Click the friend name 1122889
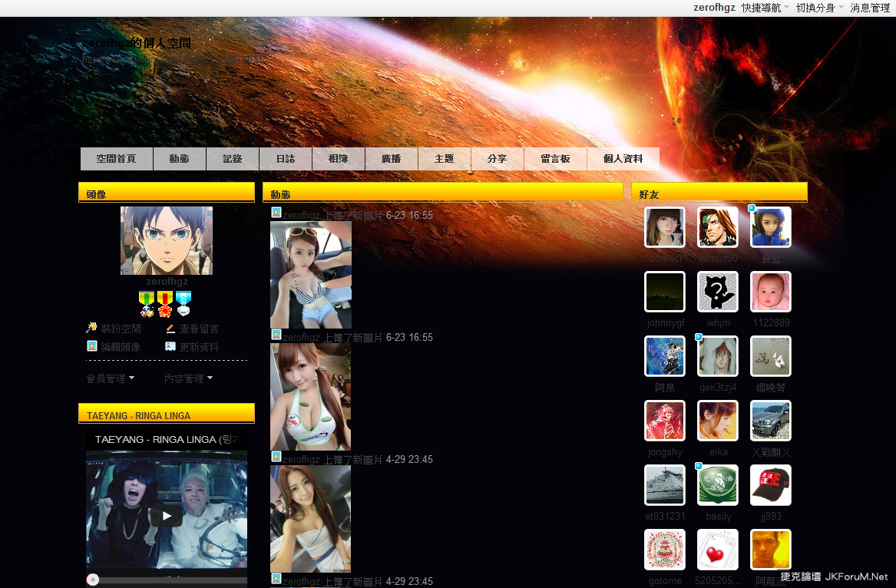Viewport: 896px width, 588px height. tap(771, 323)
